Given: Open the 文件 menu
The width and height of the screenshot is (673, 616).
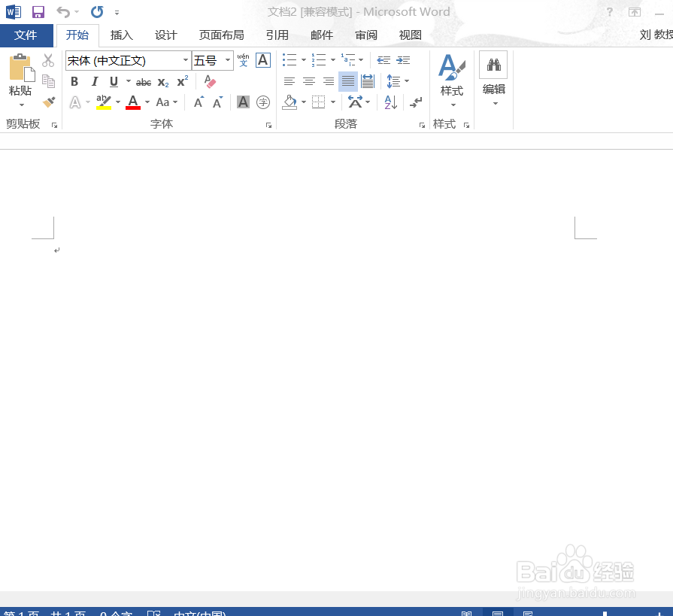Looking at the screenshot, I should pos(26,35).
